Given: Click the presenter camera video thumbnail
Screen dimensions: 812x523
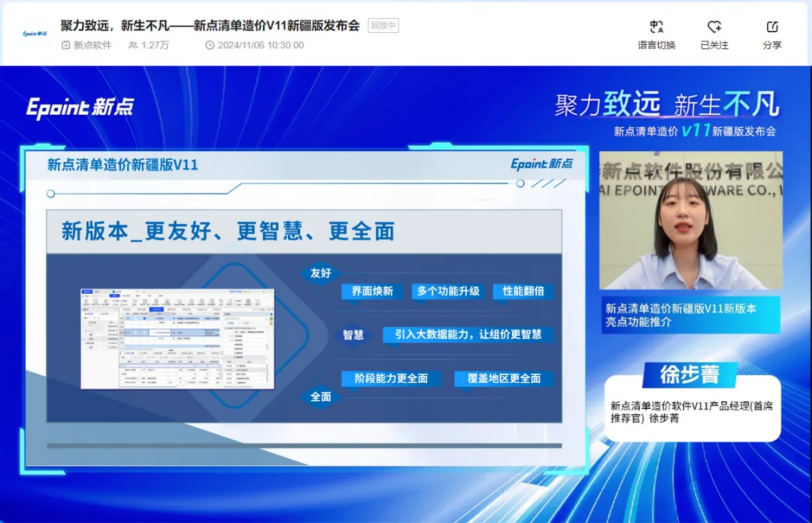Looking at the screenshot, I should click(x=691, y=220).
